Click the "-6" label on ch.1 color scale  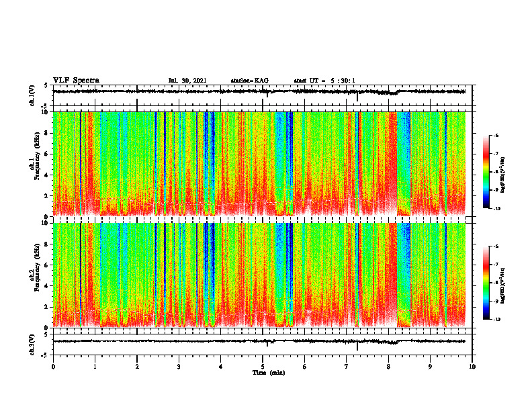pos(496,136)
